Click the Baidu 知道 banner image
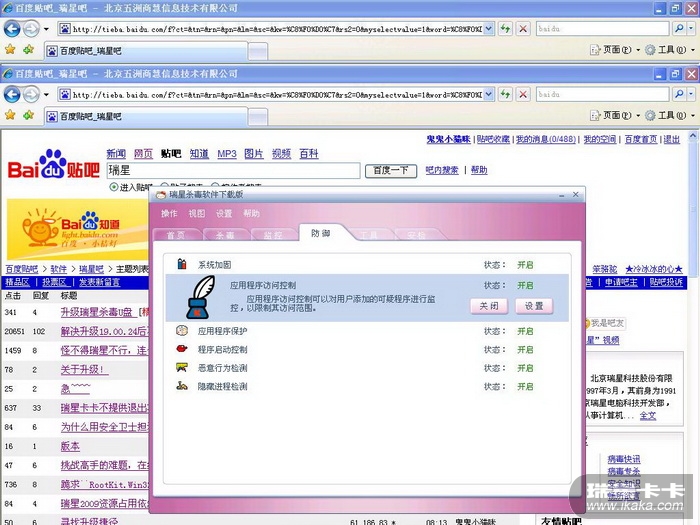Viewport: 700px width, 525px height. pos(77,229)
